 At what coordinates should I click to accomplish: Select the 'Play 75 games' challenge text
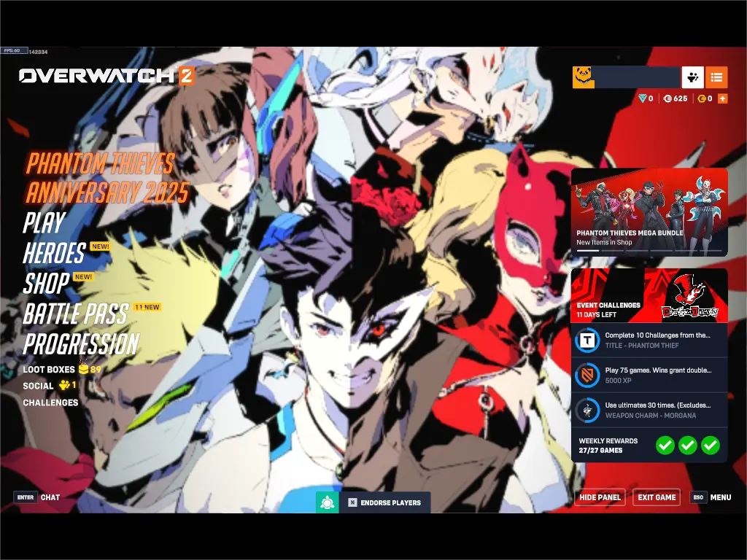[659, 370]
